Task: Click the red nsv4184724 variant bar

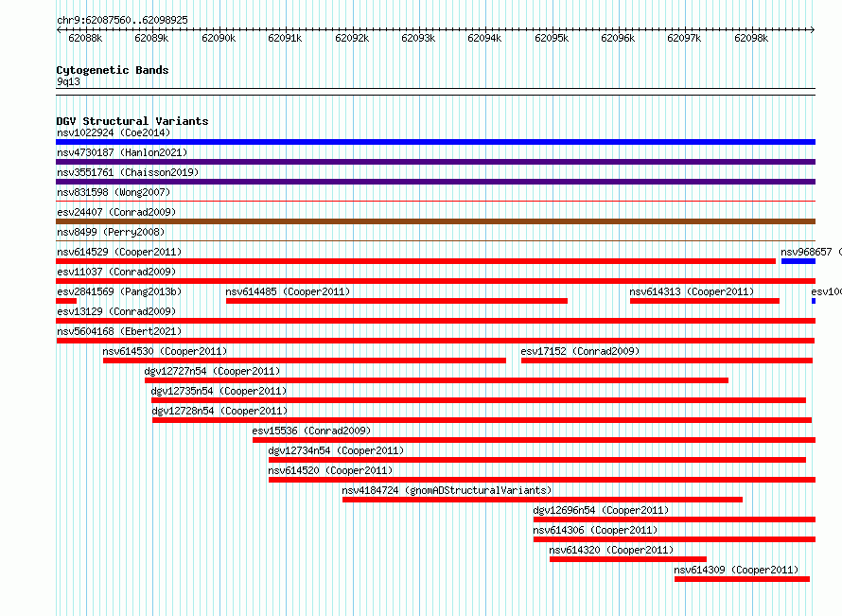Action: [542, 500]
